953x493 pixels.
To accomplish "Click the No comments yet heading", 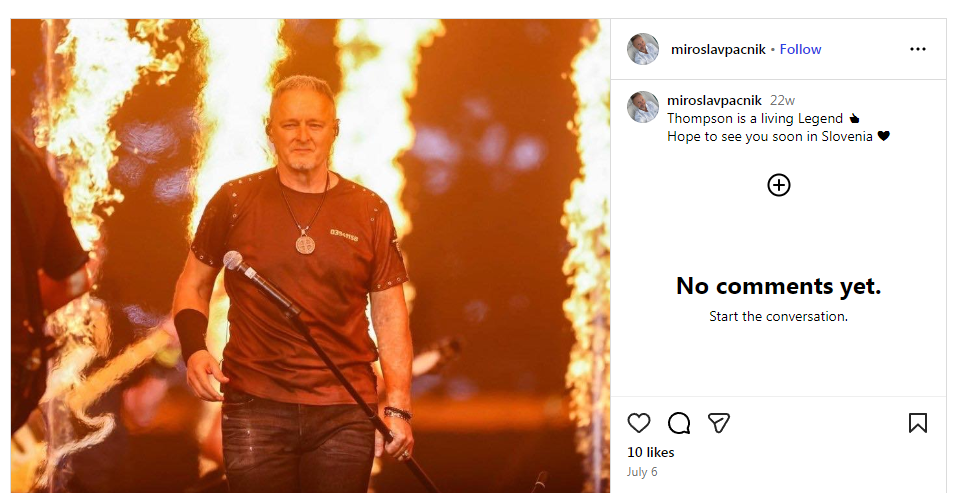I will (779, 286).
